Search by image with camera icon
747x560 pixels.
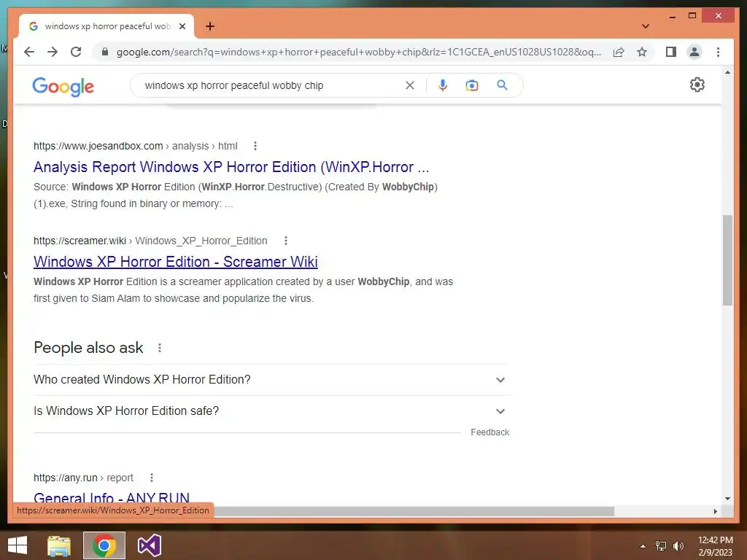point(472,85)
